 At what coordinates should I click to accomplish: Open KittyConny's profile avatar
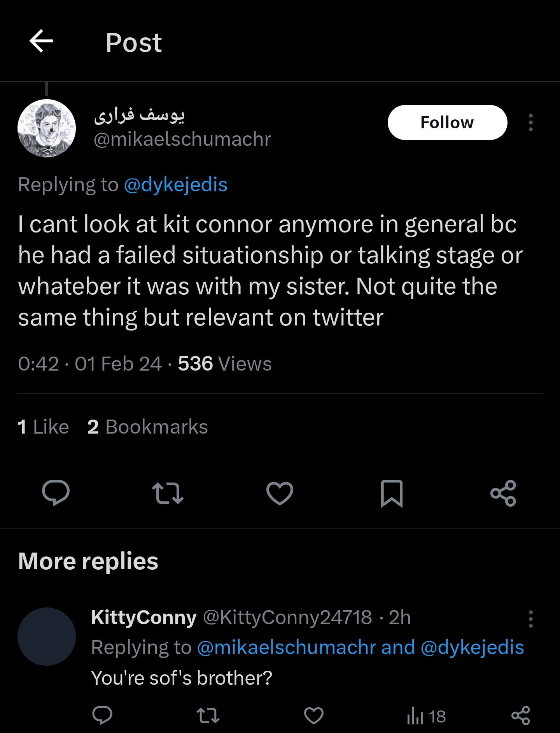coord(47,637)
